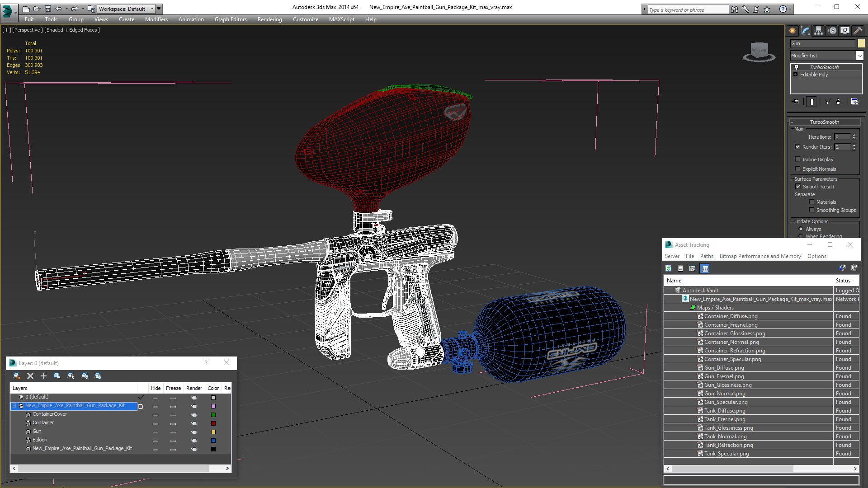
Task: Open the Rendering menu
Action: click(x=270, y=19)
